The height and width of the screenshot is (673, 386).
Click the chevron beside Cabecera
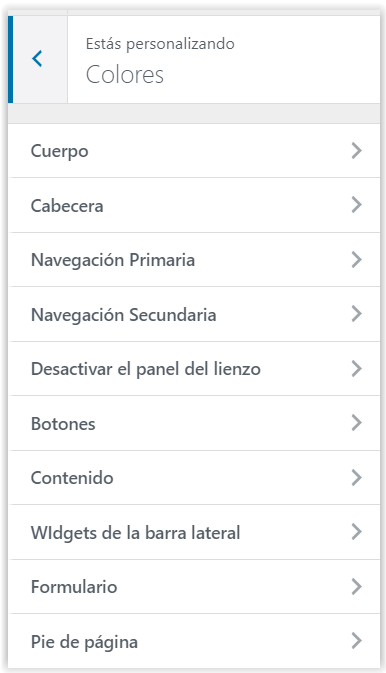click(356, 205)
